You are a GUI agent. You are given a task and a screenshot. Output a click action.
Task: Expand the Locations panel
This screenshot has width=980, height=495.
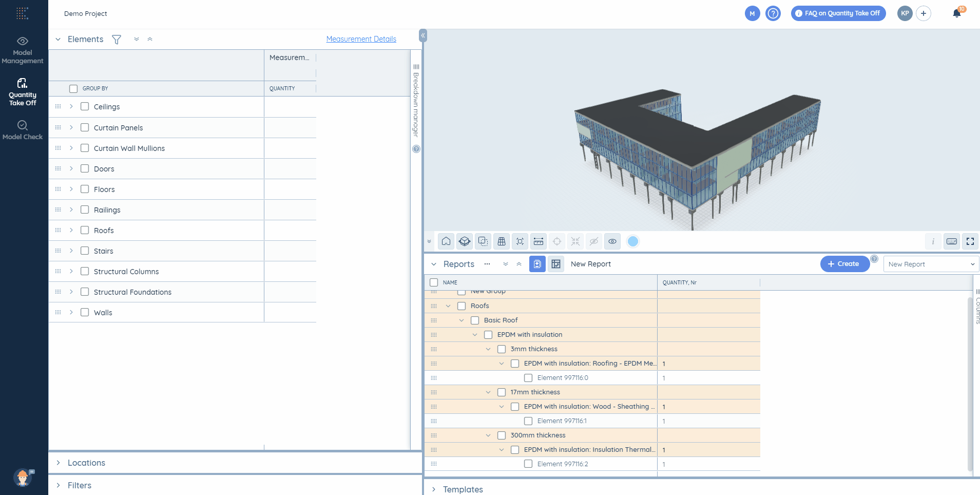pyautogui.click(x=59, y=463)
